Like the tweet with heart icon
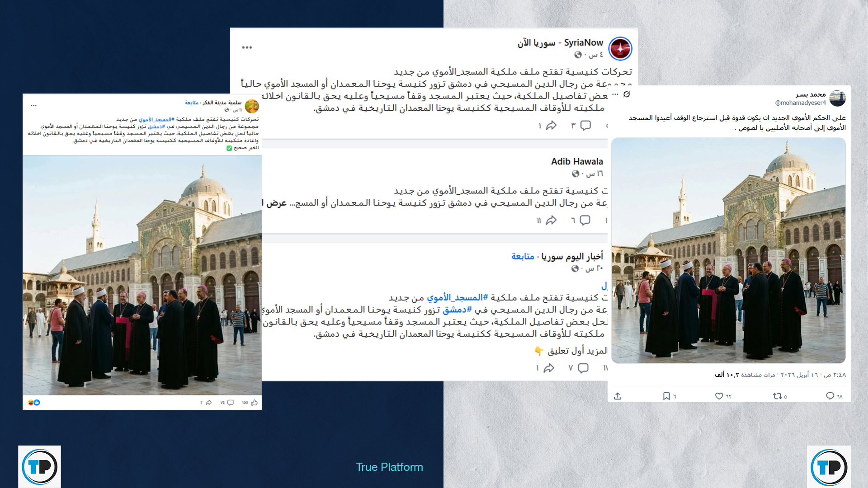The height and width of the screenshot is (488, 868). pos(719,396)
